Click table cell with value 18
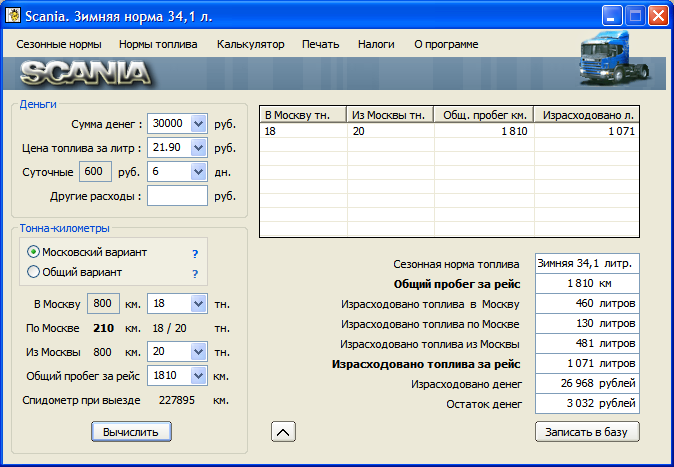 tap(303, 131)
